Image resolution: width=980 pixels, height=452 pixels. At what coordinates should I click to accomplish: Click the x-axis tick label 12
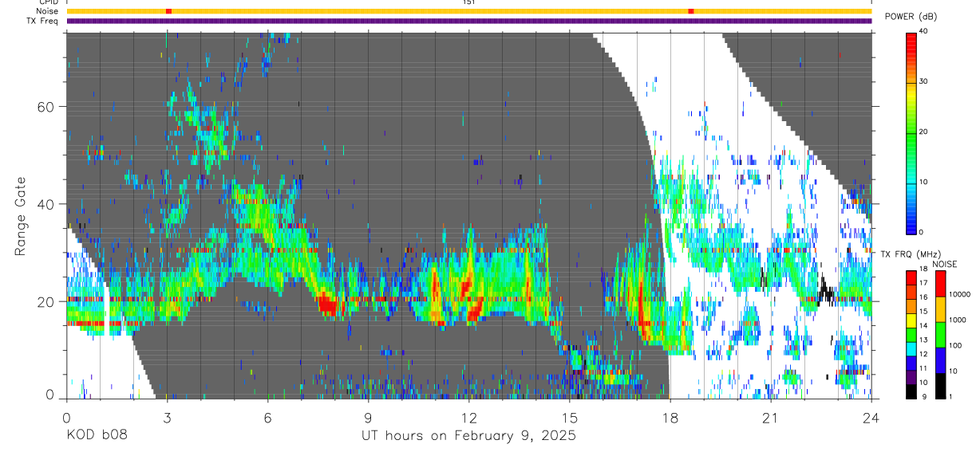tap(468, 418)
